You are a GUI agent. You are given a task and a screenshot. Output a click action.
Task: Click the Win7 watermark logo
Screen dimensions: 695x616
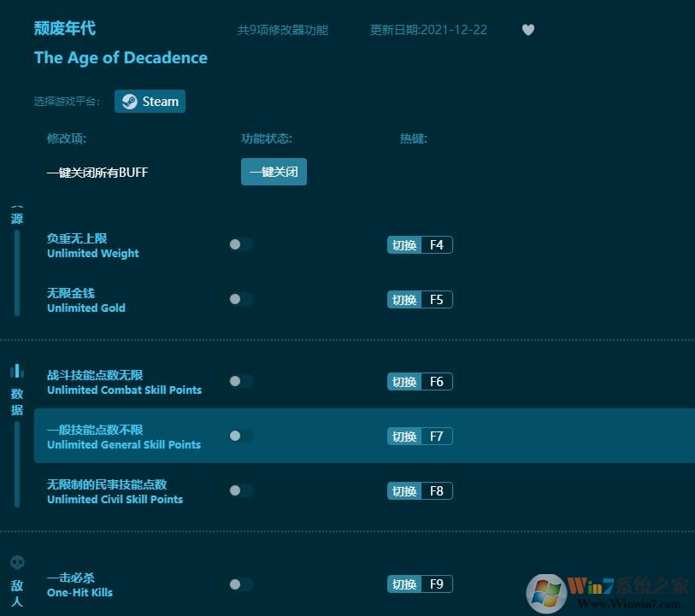(x=545, y=591)
